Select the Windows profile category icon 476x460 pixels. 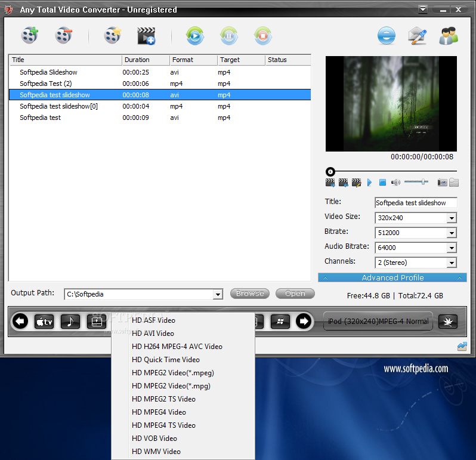[x=280, y=322]
